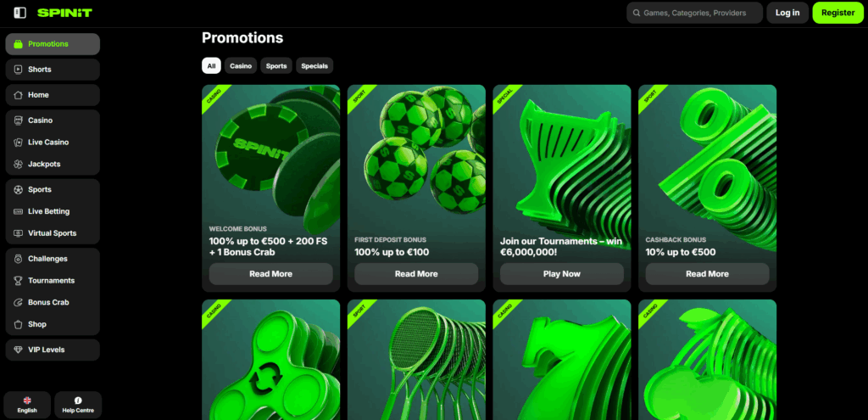Click the Tournaments trophy icon
868x420 pixels.
click(x=19, y=281)
